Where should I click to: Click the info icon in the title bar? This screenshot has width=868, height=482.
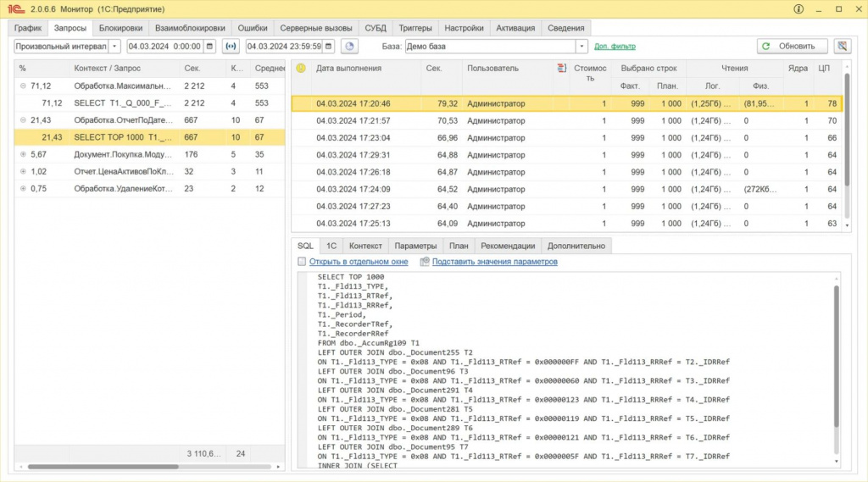click(798, 8)
